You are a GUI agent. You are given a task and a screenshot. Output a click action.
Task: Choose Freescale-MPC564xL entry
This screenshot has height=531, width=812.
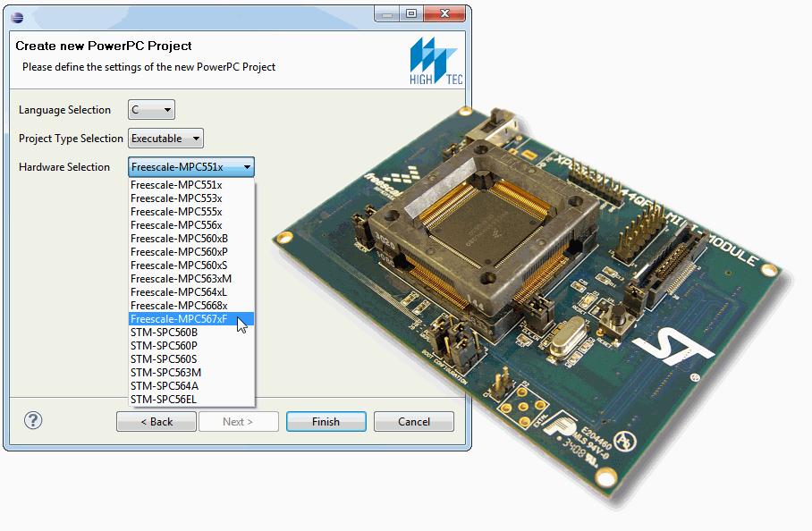(x=191, y=292)
